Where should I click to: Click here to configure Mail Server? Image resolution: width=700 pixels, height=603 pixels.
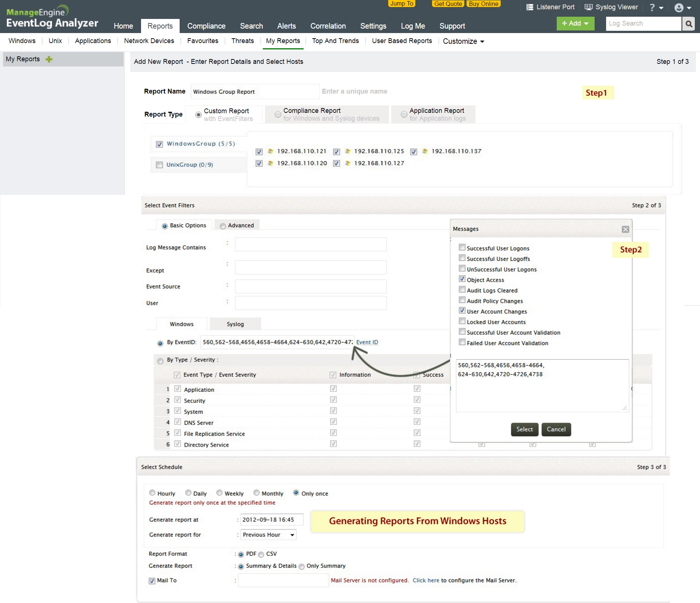coord(426,580)
